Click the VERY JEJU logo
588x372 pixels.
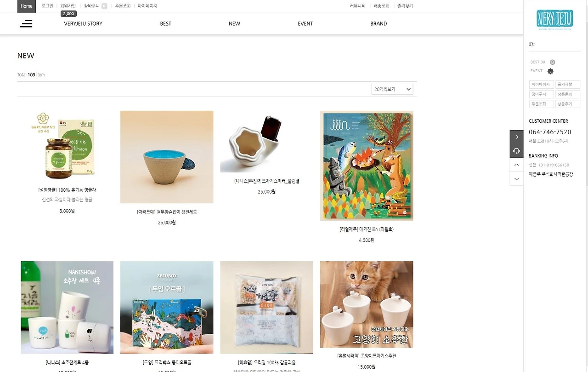[x=554, y=20]
